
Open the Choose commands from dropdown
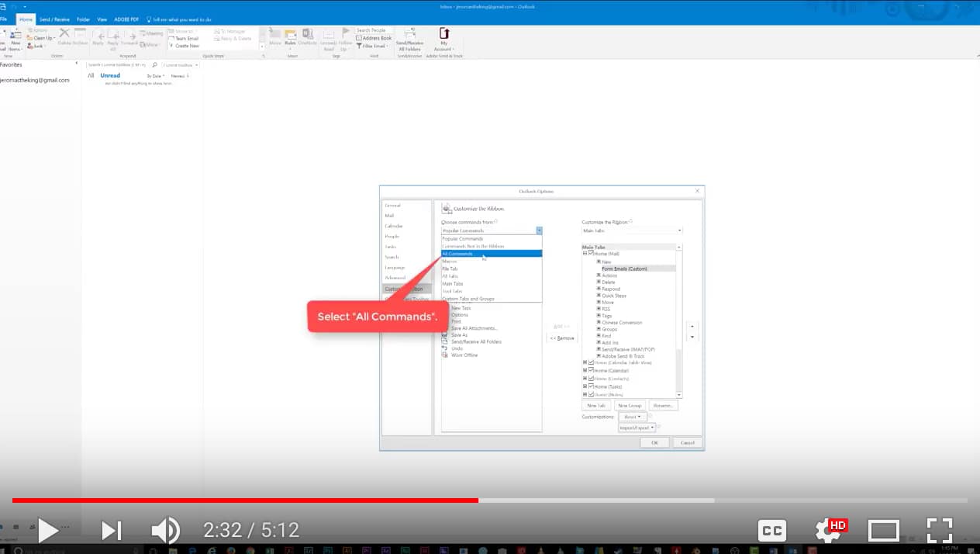pos(539,230)
